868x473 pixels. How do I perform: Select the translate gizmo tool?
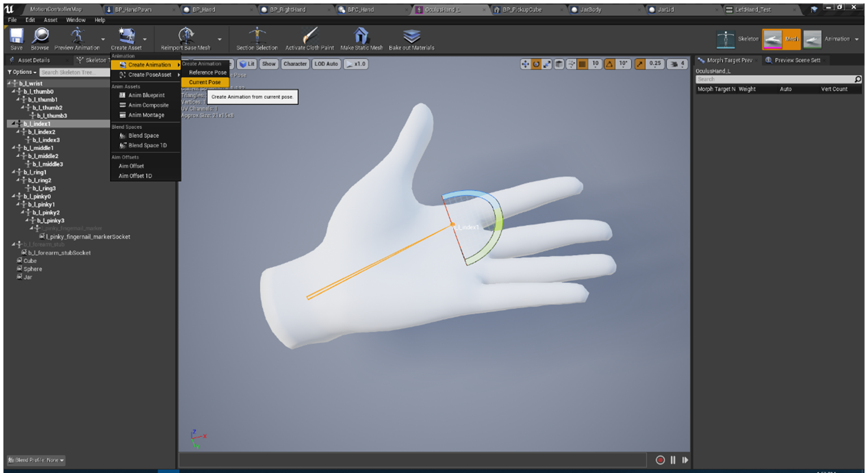pyautogui.click(x=525, y=64)
